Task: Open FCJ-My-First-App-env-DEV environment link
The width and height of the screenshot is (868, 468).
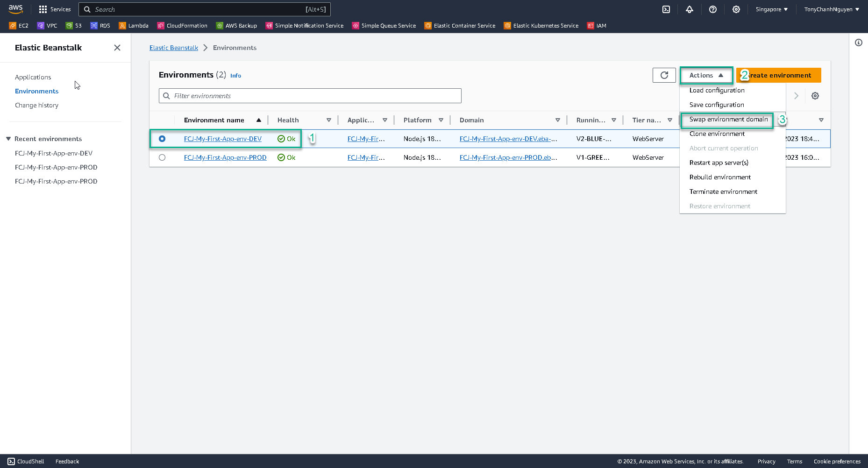Action: pyautogui.click(x=223, y=139)
